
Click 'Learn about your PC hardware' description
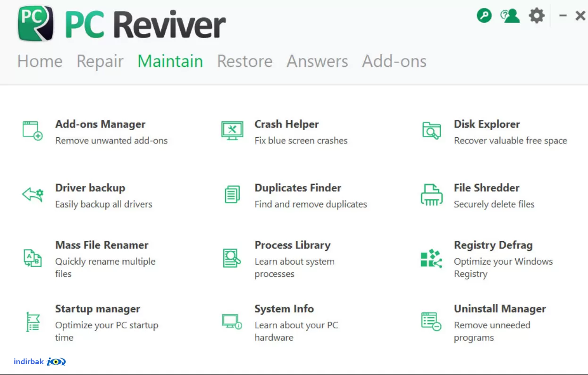pyautogui.click(x=296, y=331)
